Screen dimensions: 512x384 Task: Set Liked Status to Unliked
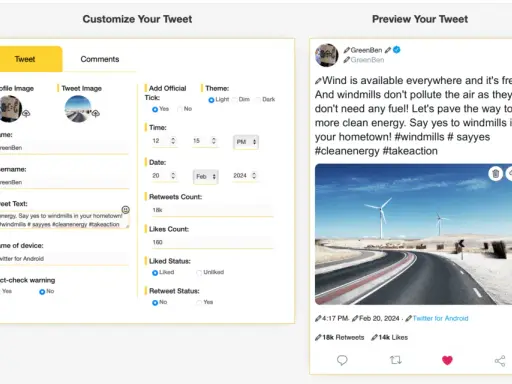pyautogui.click(x=199, y=273)
